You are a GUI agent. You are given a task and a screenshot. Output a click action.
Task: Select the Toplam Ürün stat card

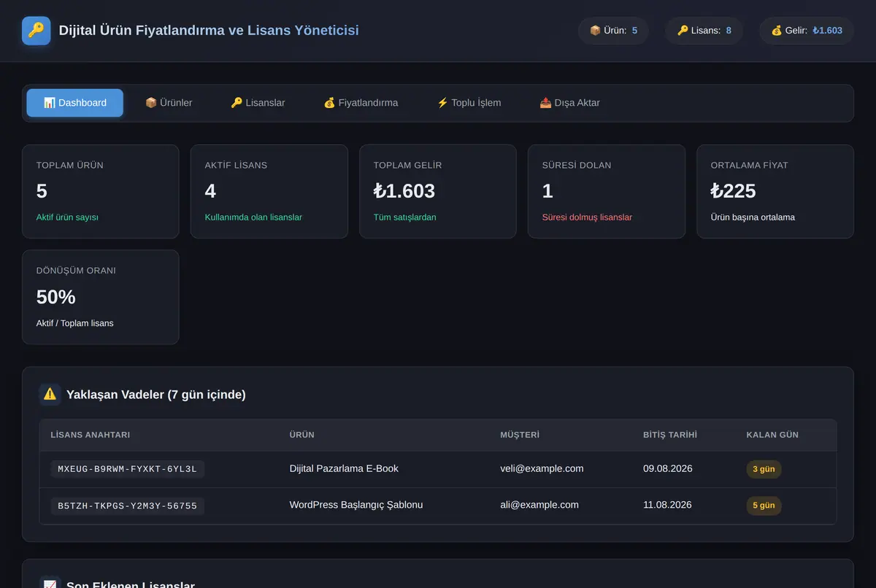pyautogui.click(x=101, y=191)
